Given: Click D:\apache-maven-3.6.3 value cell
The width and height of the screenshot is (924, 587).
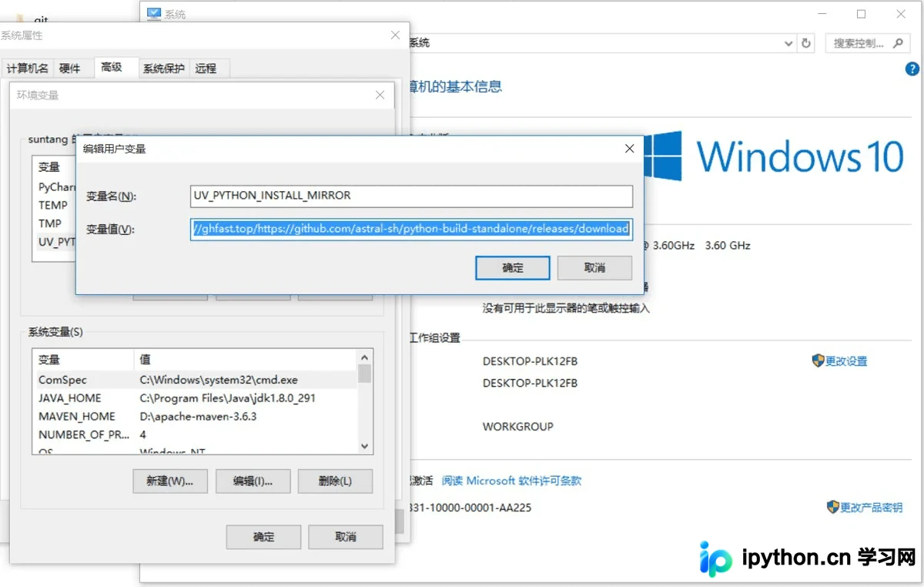Looking at the screenshot, I should 198,416.
